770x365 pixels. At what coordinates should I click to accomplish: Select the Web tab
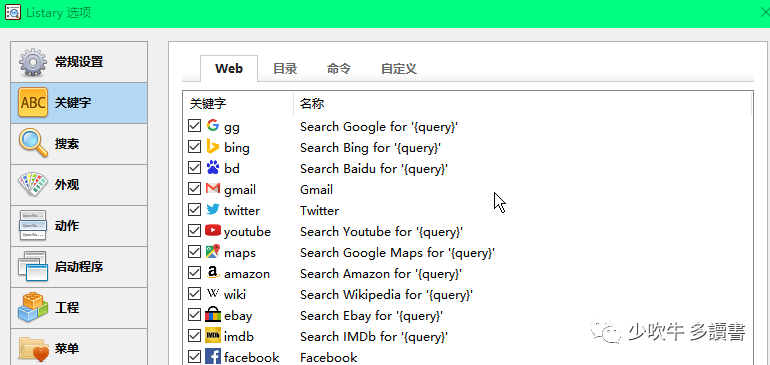pos(229,68)
